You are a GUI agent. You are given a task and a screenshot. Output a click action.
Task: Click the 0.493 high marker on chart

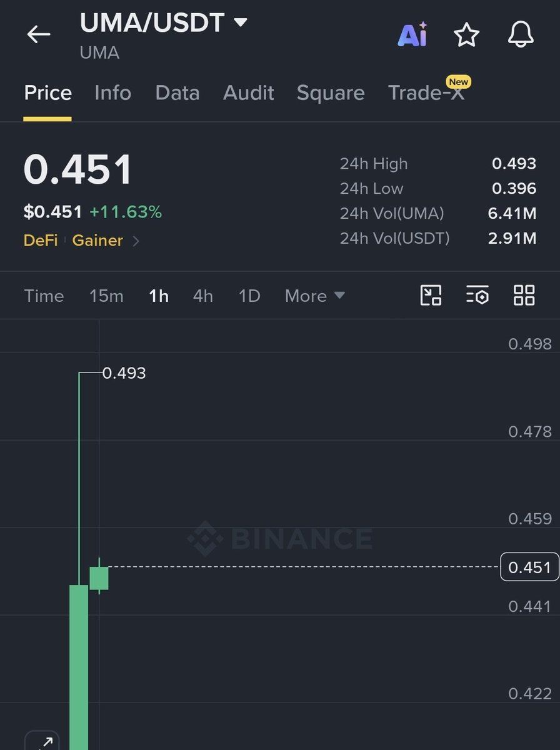(124, 373)
